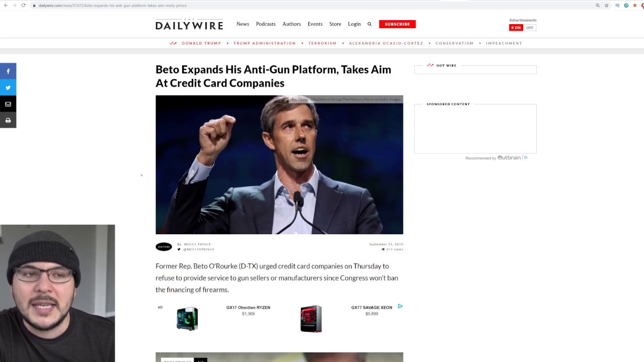Click the red-lit GX77 PC thumbnail

pyautogui.click(x=311, y=318)
